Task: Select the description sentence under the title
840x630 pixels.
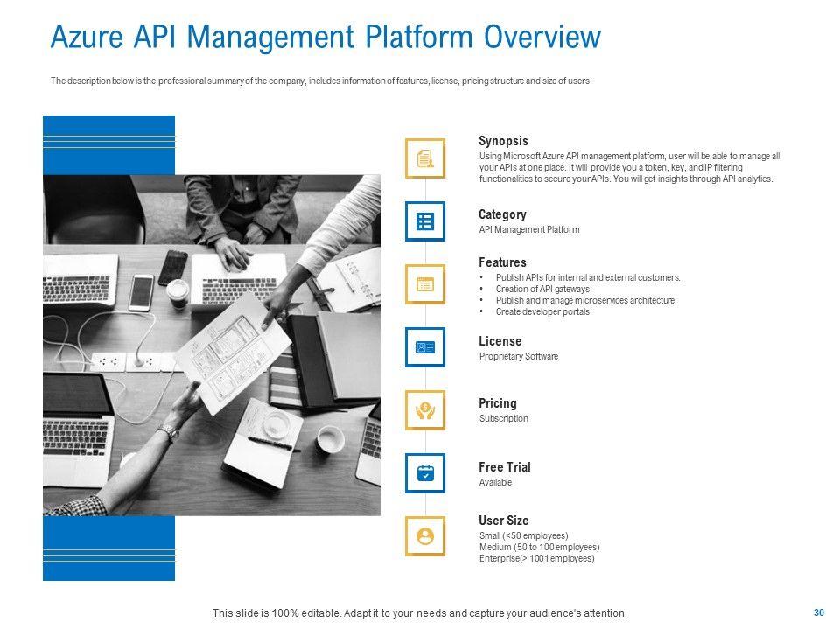Action: [x=321, y=80]
